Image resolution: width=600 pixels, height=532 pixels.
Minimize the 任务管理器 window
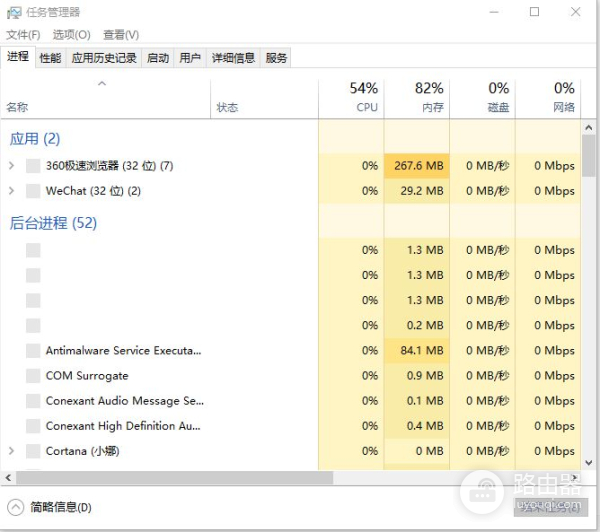(494, 12)
